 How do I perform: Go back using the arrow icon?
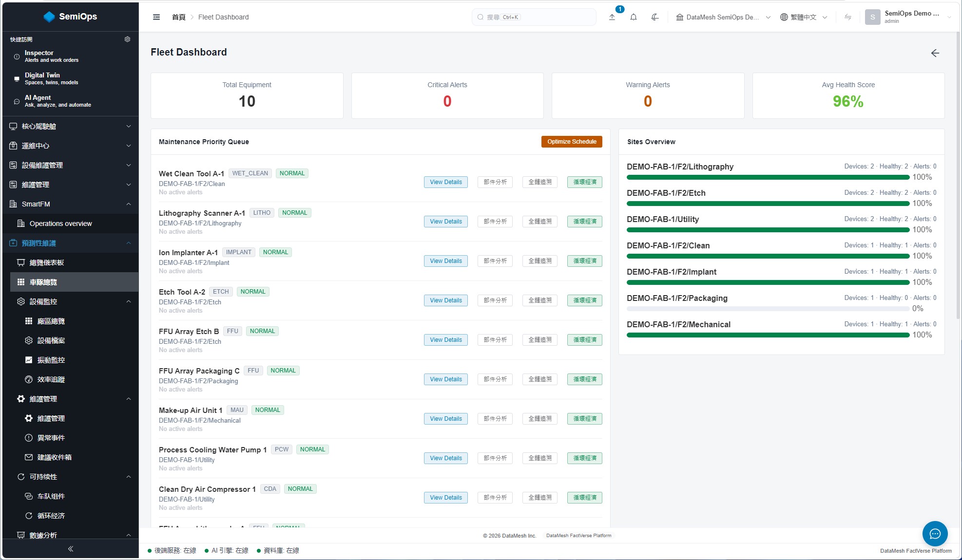pyautogui.click(x=935, y=53)
